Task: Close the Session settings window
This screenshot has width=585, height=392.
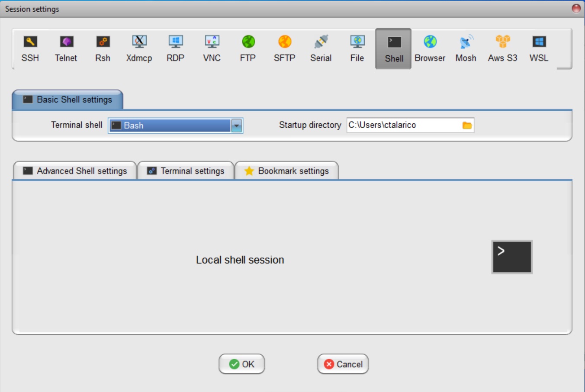Action: 576,9
